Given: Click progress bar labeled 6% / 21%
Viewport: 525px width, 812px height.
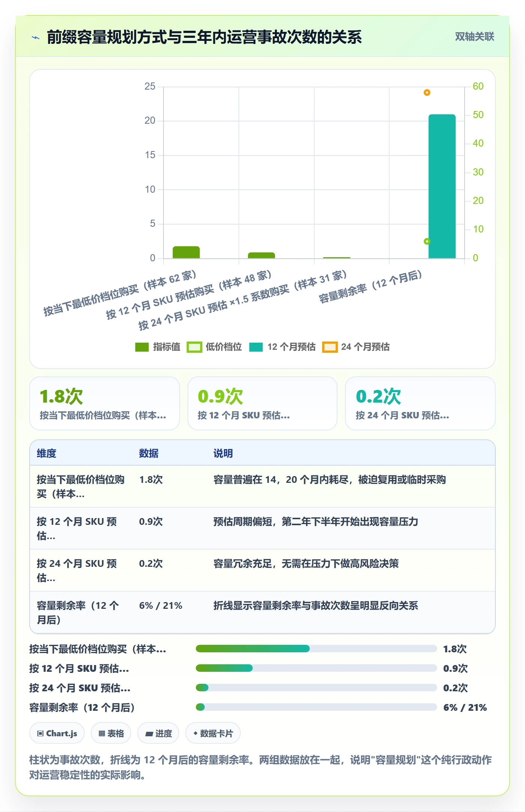Looking at the screenshot, I should [316, 707].
